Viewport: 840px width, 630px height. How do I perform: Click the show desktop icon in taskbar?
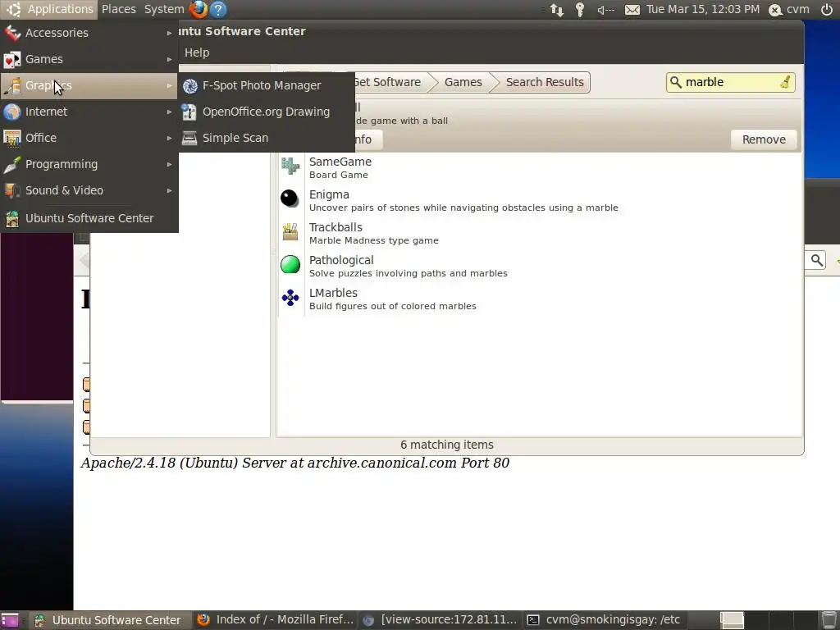10,620
